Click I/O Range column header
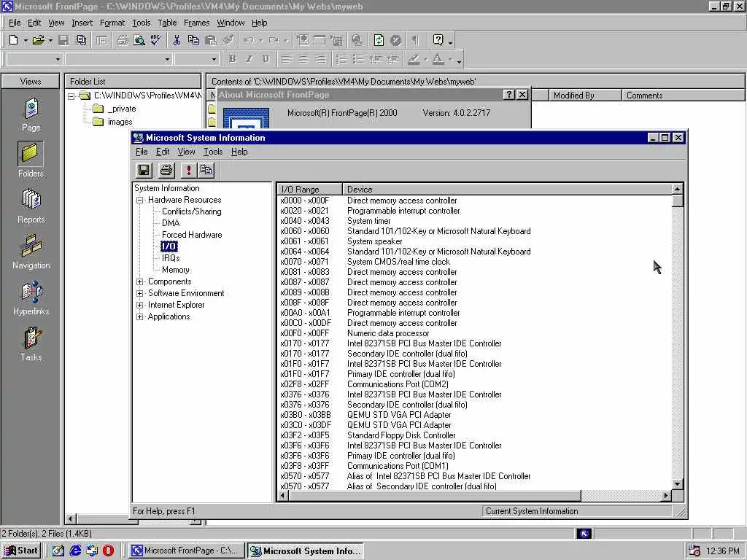Screen dimensions: 747x560 point(309,190)
